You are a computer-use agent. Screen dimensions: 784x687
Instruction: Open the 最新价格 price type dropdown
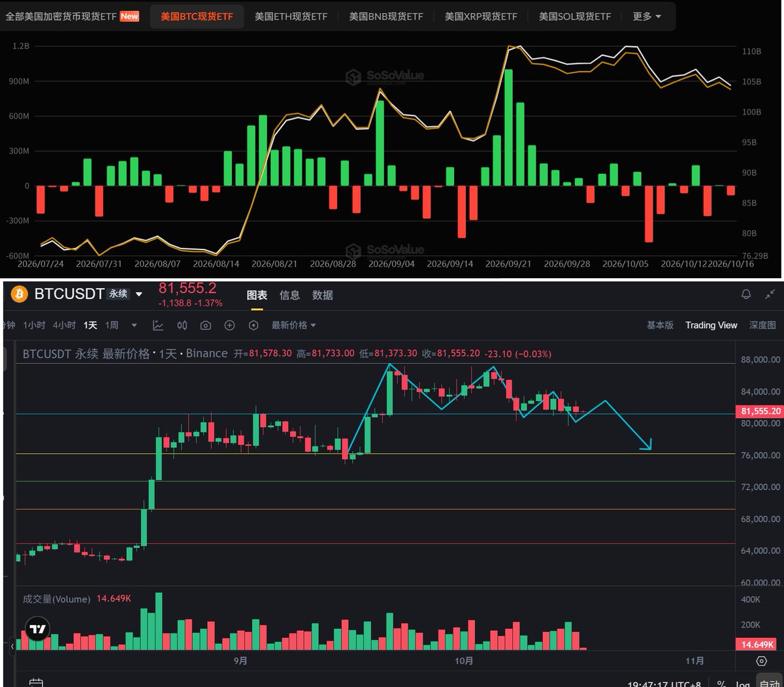[x=293, y=325]
